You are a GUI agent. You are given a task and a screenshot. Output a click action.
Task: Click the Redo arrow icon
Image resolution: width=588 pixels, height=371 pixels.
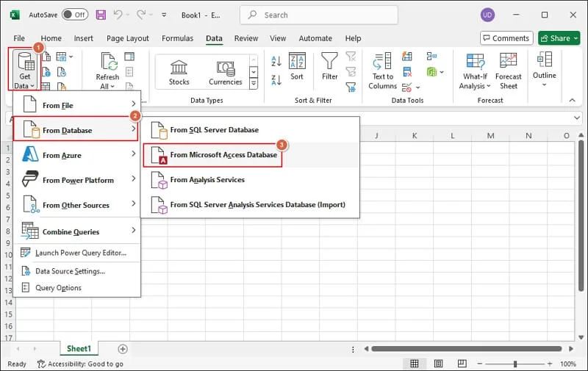coord(141,15)
